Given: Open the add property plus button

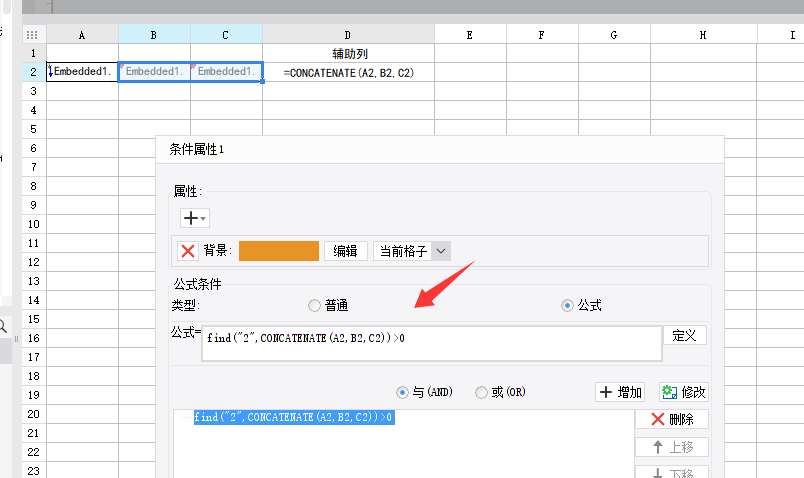Looking at the screenshot, I should click(195, 218).
